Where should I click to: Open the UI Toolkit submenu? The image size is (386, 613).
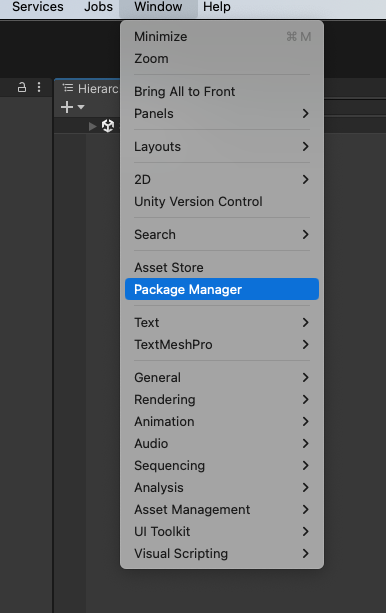(x=222, y=531)
